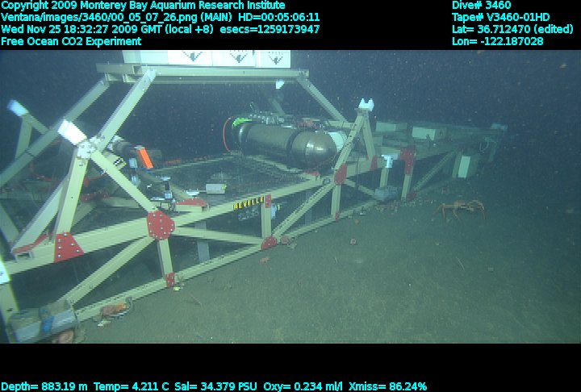
Task: Click the crab on the seafloor beside the frame
Action: (461, 209)
